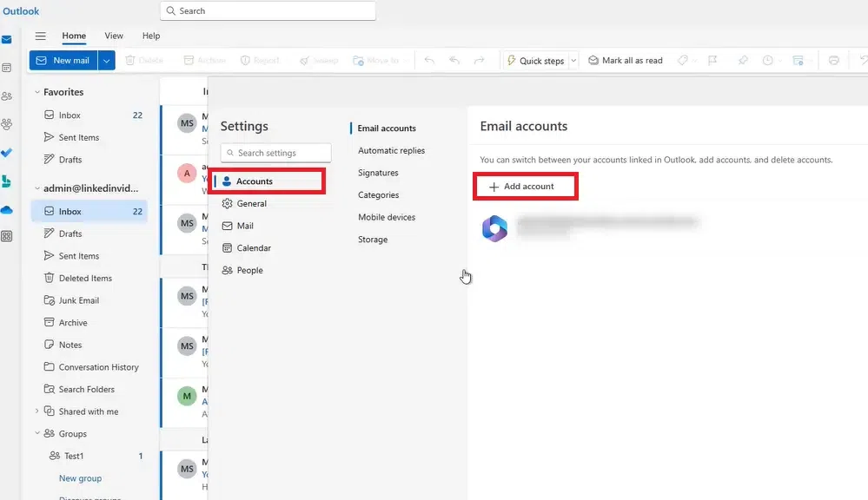
Task: Click the Forward arrow icon
Action: click(480, 60)
